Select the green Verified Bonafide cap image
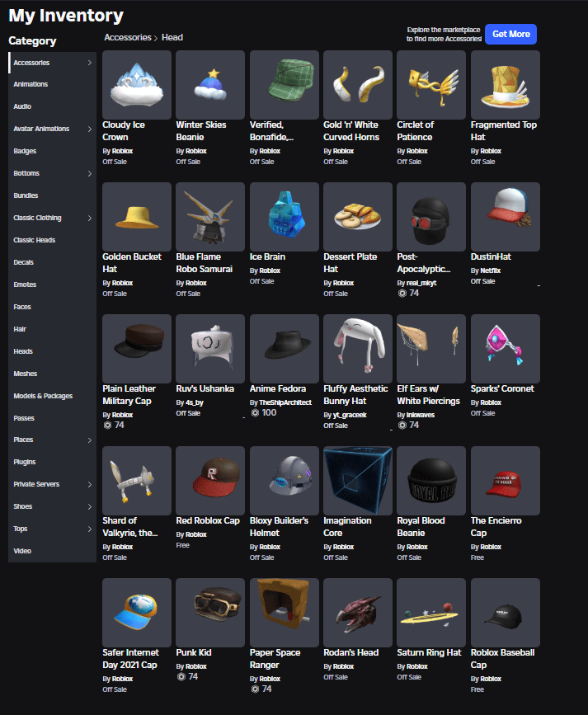Image resolution: width=588 pixels, height=715 pixels. (x=285, y=85)
